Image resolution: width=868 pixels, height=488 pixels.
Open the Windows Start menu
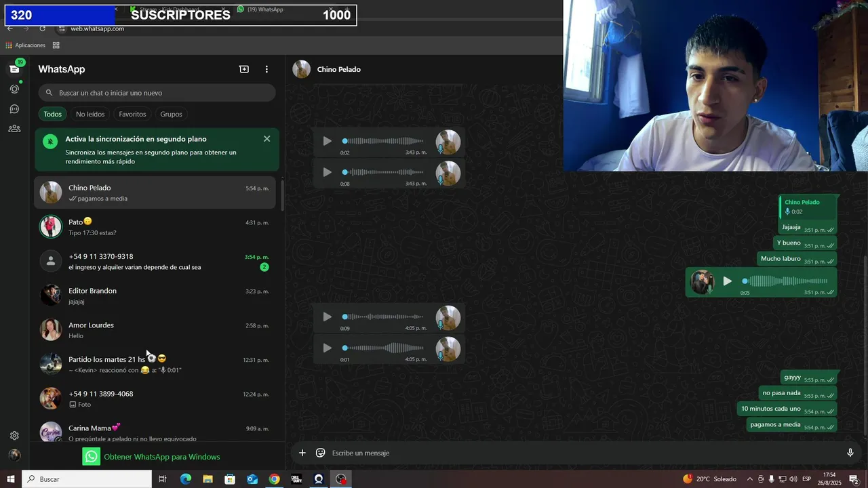click(11, 479)
